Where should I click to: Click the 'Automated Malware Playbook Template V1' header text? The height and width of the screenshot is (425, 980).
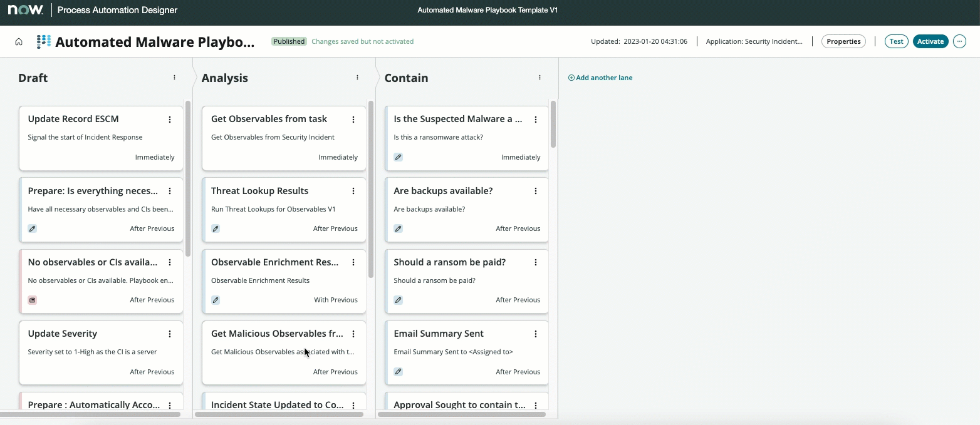(487, 10)
